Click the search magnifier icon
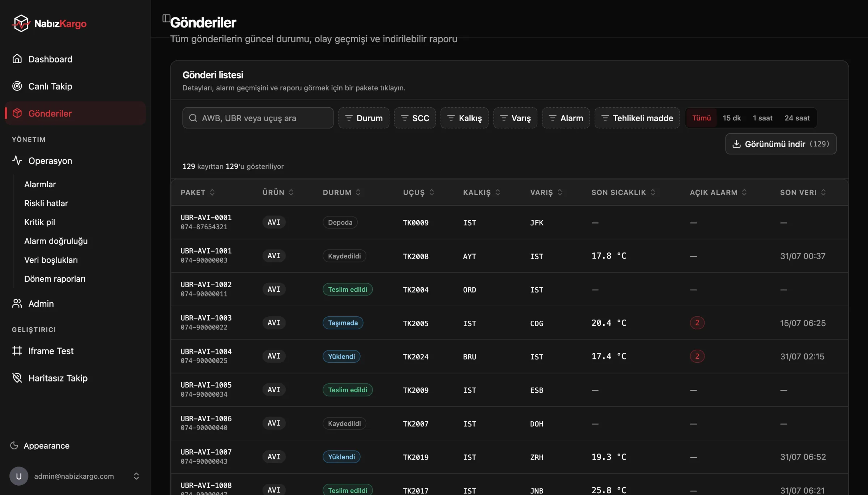This screenshot has height=495, width=868. click(x=193, y=118)
